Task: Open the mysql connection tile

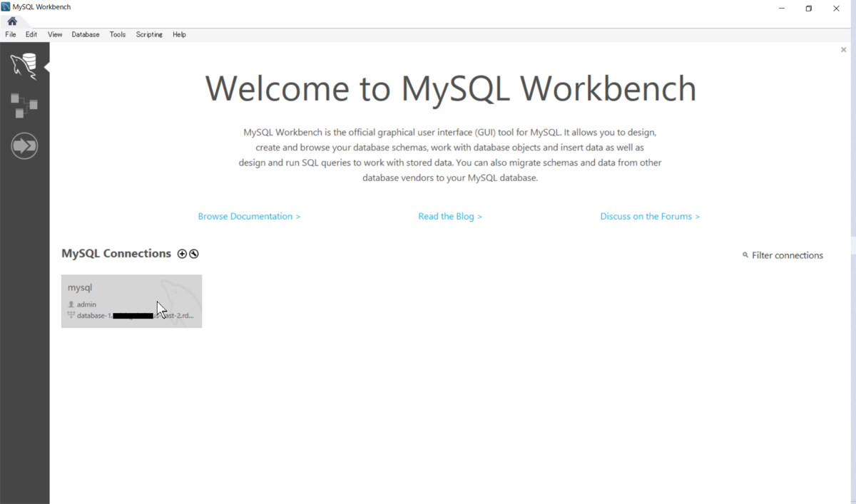Action: click(131, 301)
